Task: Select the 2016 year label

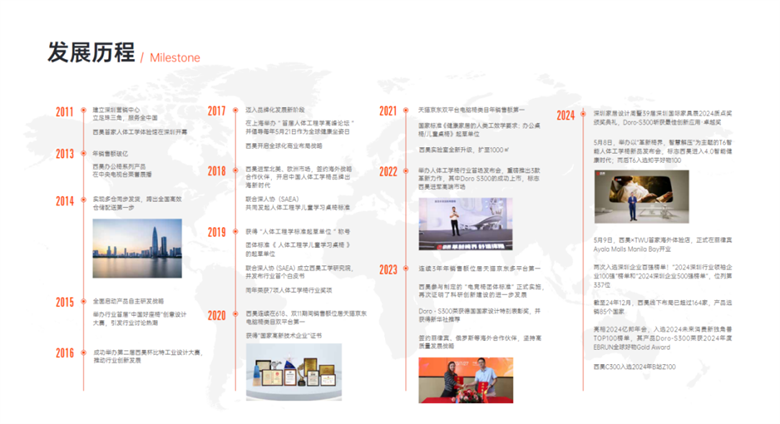Action: [x=65, y=353]
